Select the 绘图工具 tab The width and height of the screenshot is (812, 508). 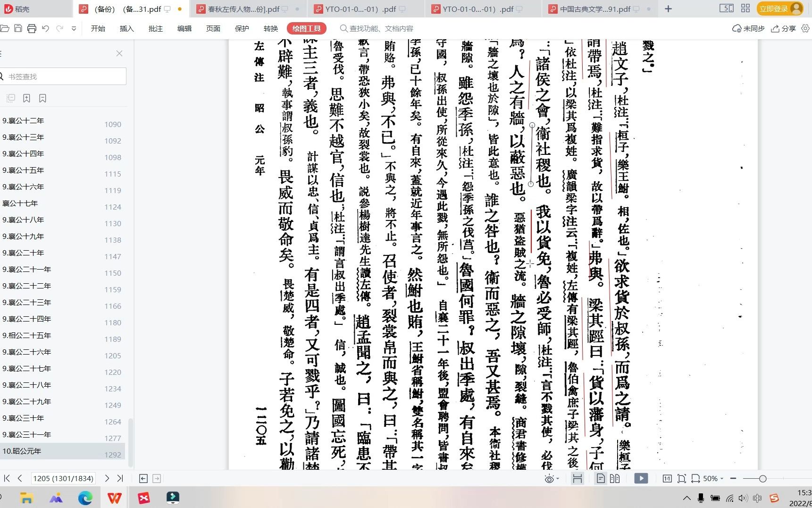coord(307,29)
